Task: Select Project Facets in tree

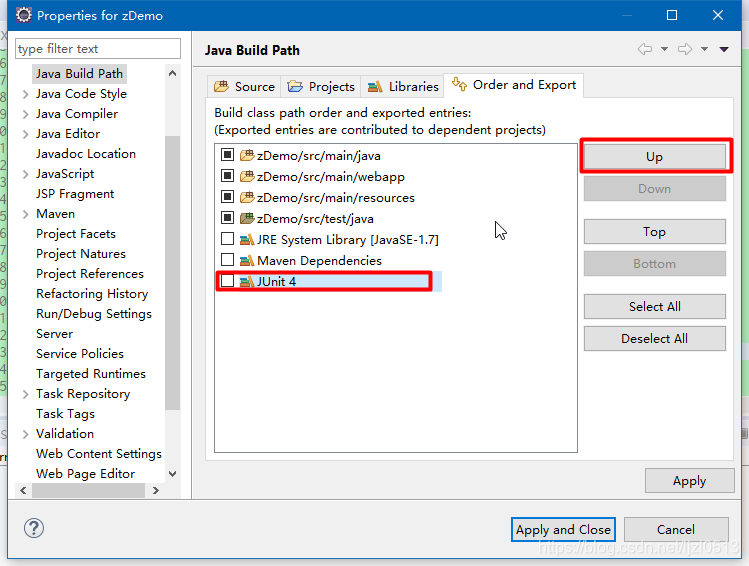Action: (76, 234)
